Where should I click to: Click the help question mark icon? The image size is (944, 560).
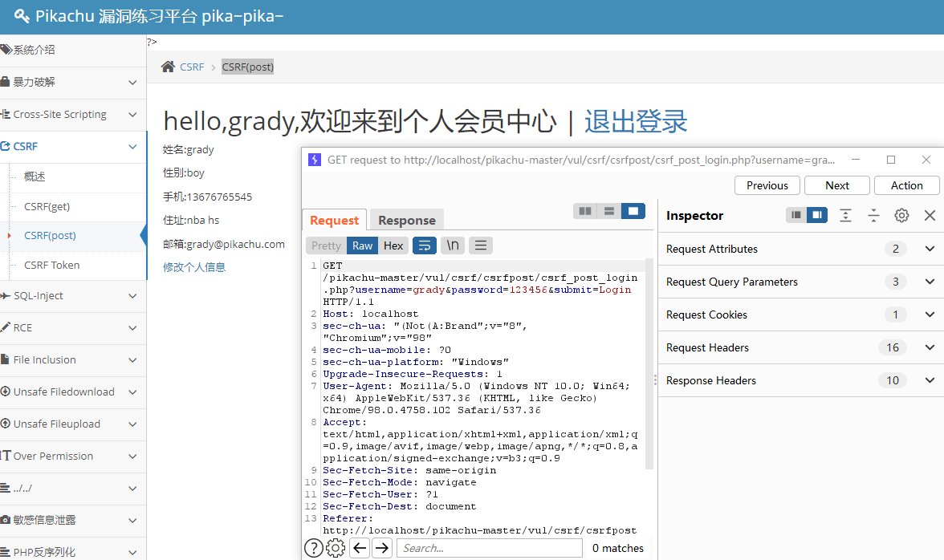click(x=312, y=547)
